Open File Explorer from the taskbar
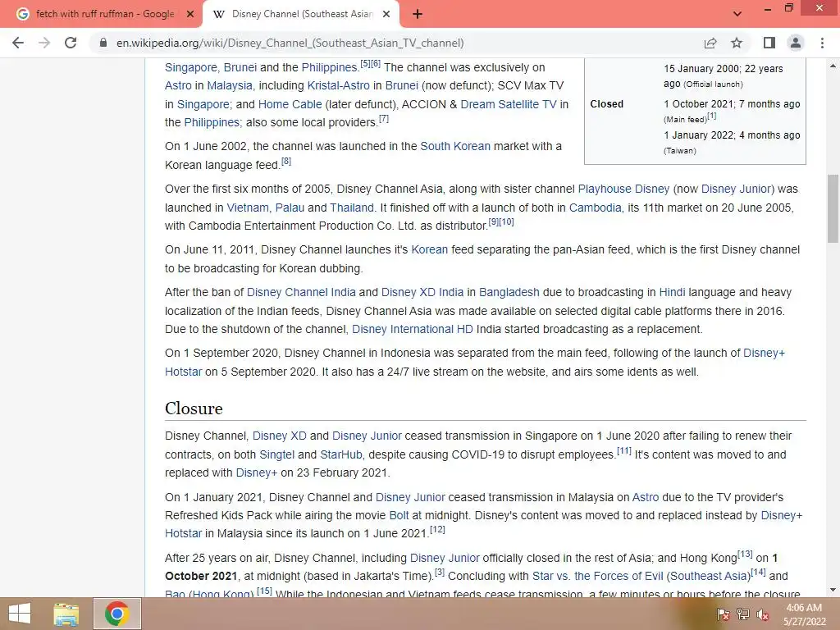Screen dimensions: 840x630 click(66, 614)
